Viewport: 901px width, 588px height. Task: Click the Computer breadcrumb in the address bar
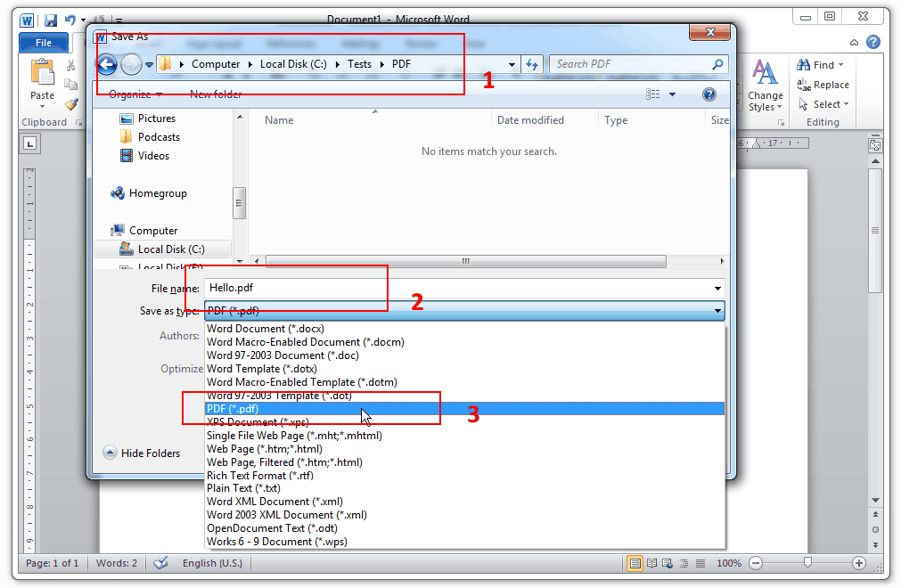coord(216,64)
